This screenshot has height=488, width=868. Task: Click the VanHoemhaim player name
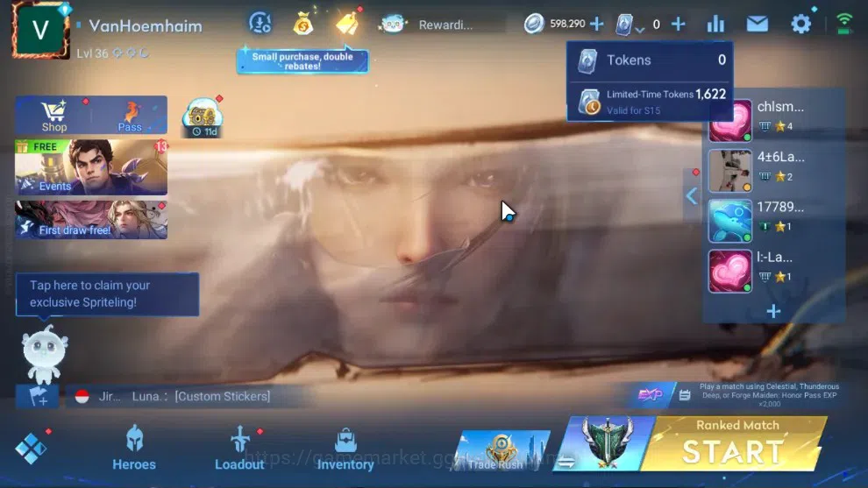coord(146,26)
